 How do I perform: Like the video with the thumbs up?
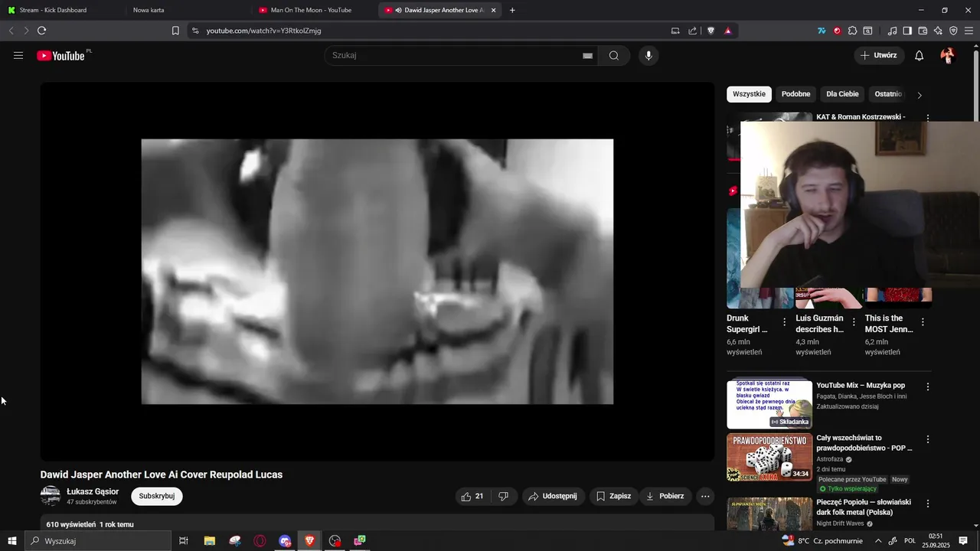(472, 496)
